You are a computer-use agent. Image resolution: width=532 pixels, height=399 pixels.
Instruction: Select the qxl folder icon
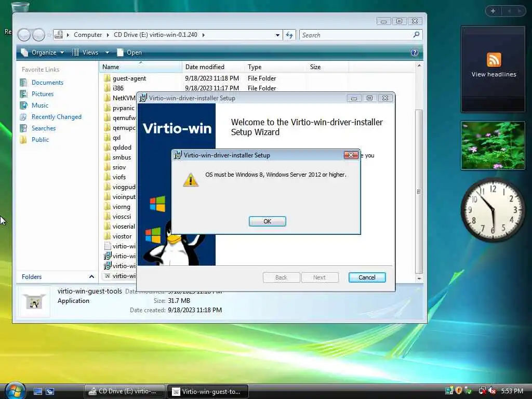[107, 137]
